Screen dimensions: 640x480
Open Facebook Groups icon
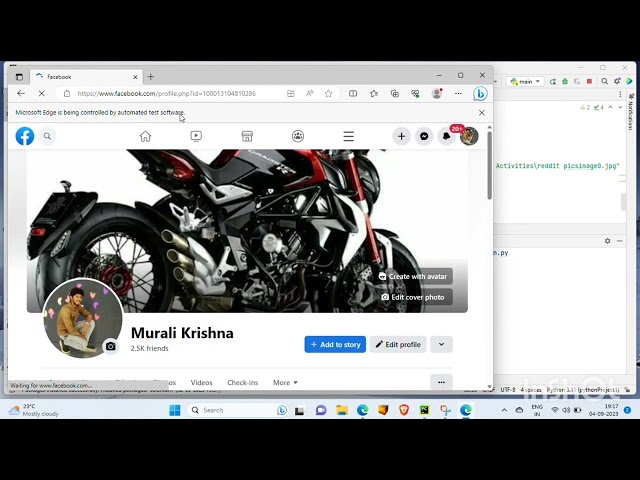point(298,136)
